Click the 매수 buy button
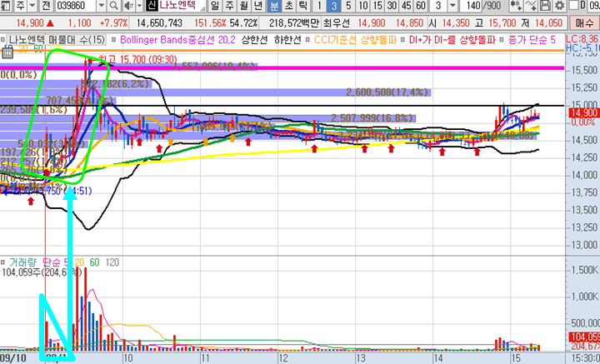Image resolution: width=600 pixels, height=364 pixels. 584,23
